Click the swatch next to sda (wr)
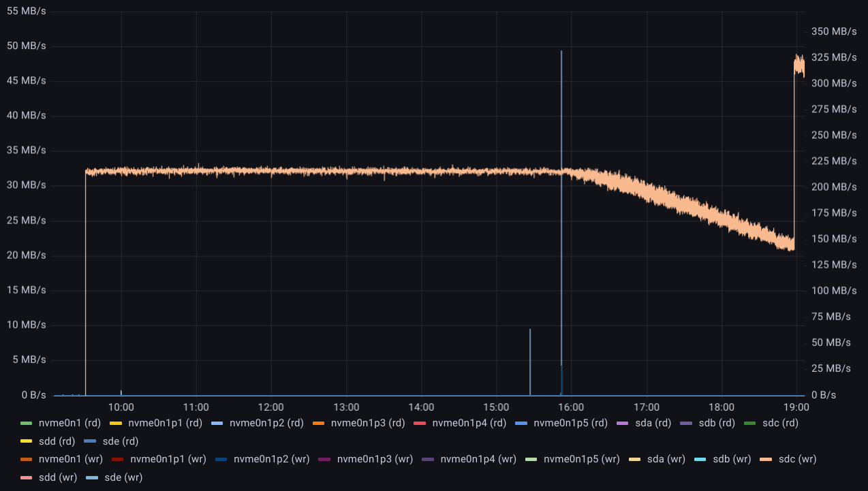Screen dimensions: 868x491 pos(635,460)
